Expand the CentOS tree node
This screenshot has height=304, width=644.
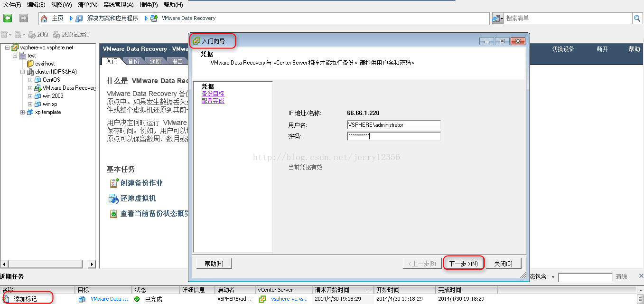[x=30, y=80]
